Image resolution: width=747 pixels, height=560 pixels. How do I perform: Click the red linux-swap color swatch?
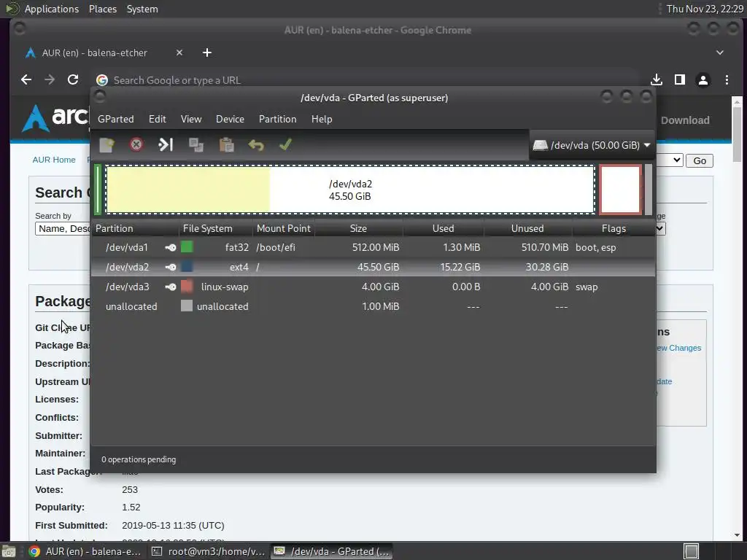click(x=187, y=286)
